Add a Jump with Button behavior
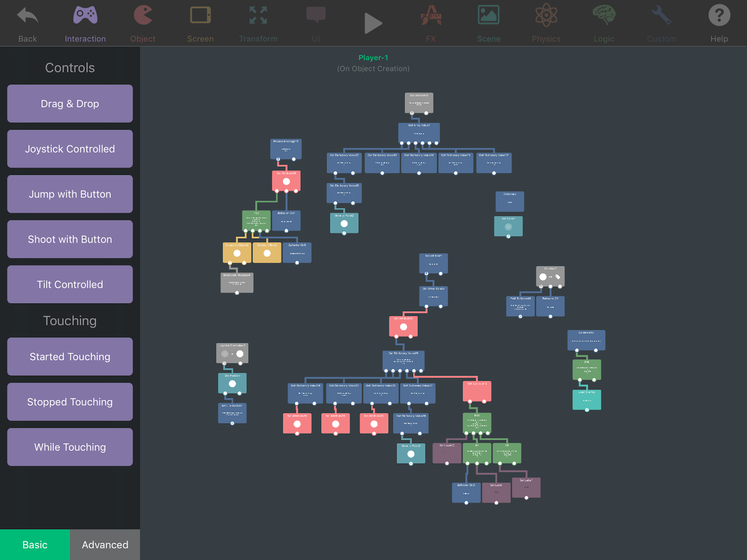 coord(70,194)
